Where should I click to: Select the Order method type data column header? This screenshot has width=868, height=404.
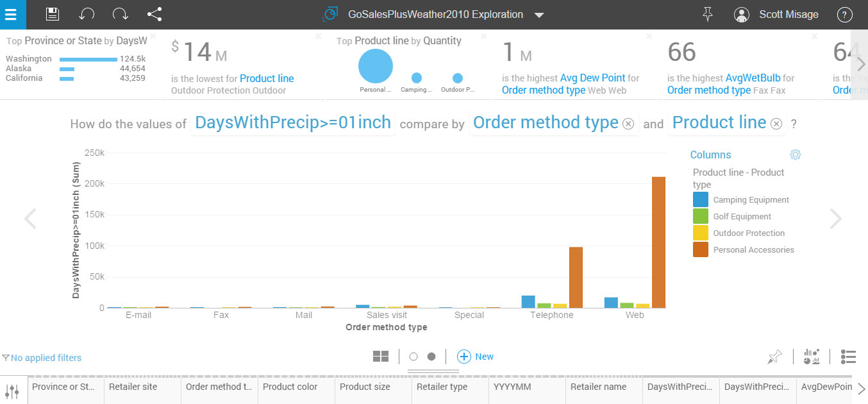pyautogui.click(x=219, y=391)
